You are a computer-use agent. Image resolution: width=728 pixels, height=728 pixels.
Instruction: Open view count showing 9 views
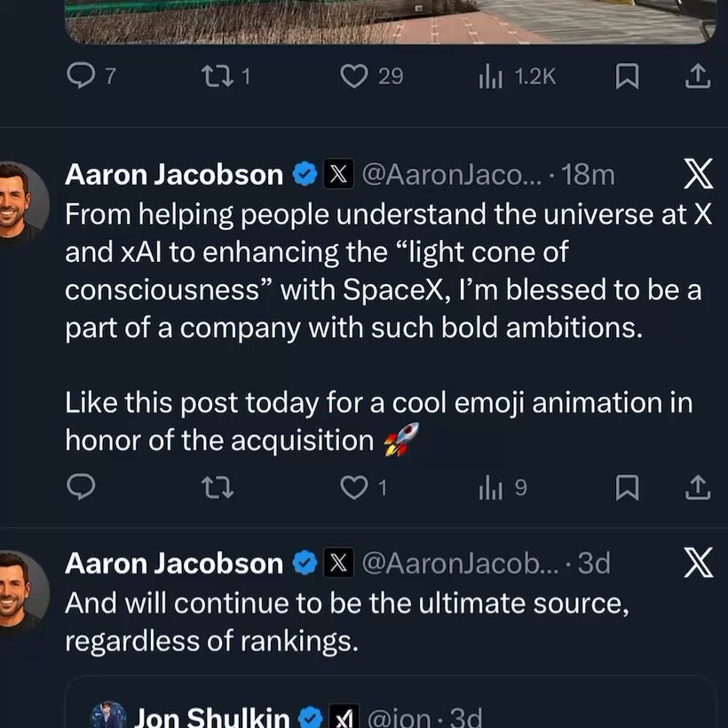point(502,488)
